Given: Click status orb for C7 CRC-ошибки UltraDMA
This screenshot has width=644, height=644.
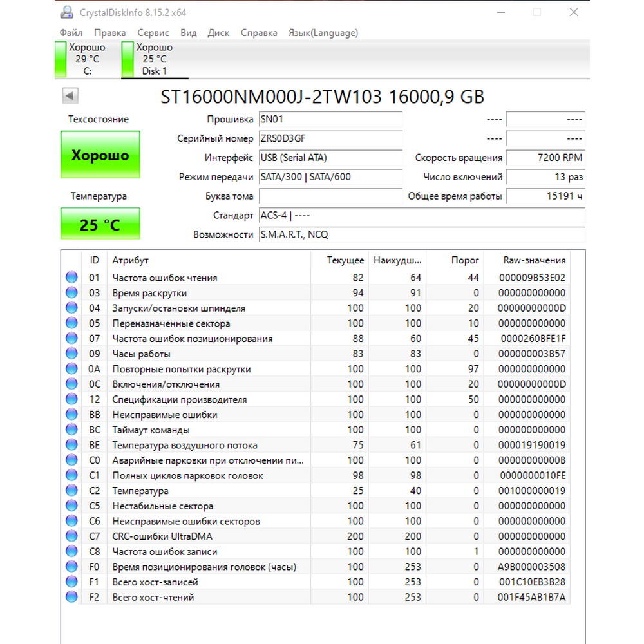Looking at the screenshot, I should pos(71,536).
